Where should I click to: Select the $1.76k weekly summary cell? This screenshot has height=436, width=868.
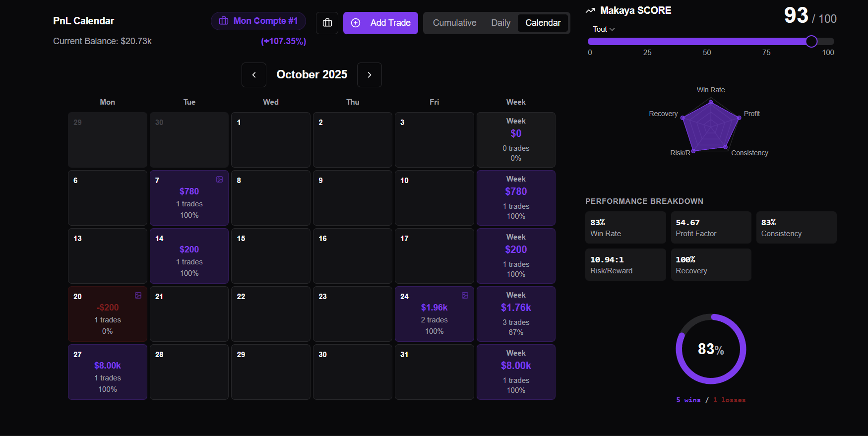tap(516, 314)
